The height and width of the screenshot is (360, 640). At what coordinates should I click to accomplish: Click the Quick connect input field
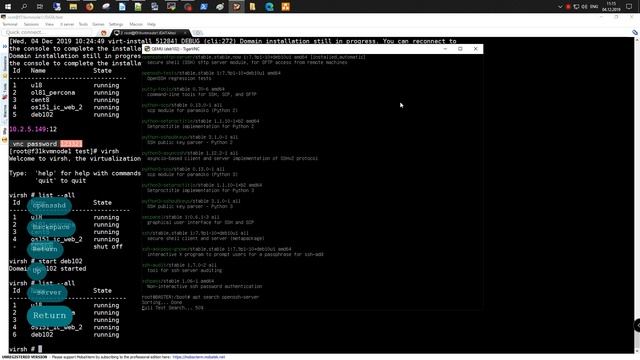click(x=47, y=32)
